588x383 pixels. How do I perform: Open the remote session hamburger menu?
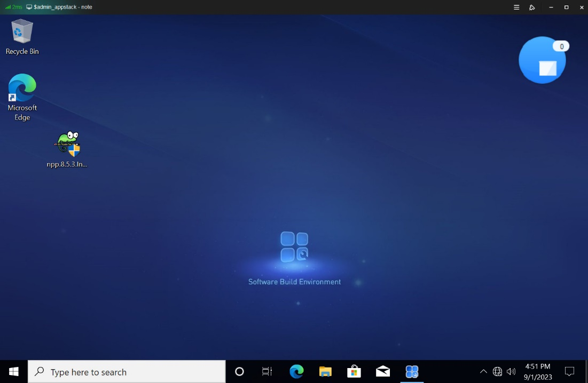516,7
